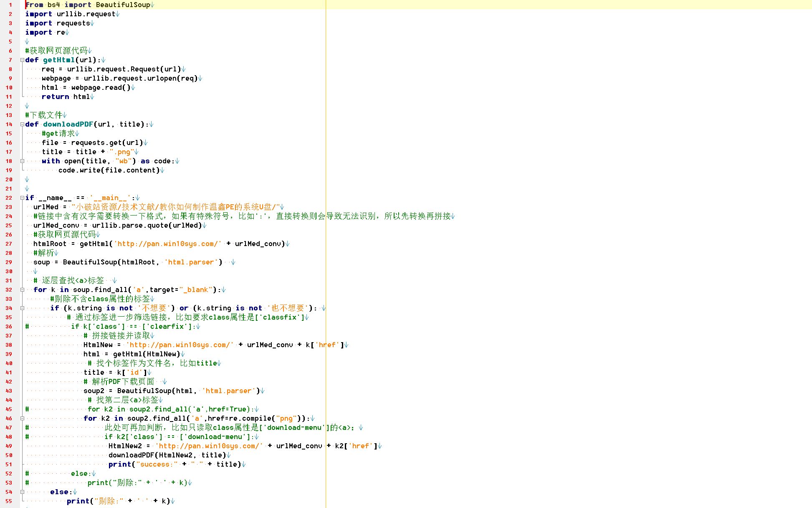Click 'soup2 = BeautifulSoup(html,' on line 43
Screen dimensions: 812x508
pyautogui.click(x=140, y=391)
